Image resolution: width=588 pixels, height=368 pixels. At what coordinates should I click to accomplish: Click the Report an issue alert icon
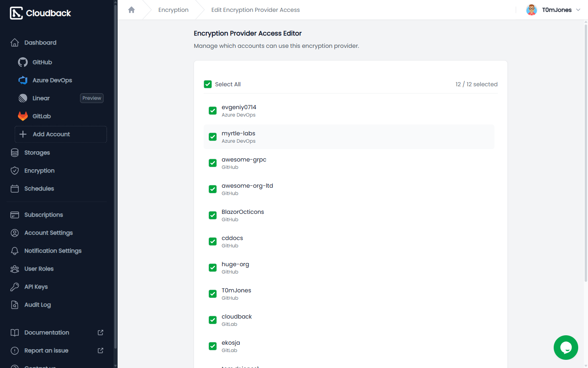[15, 350]
